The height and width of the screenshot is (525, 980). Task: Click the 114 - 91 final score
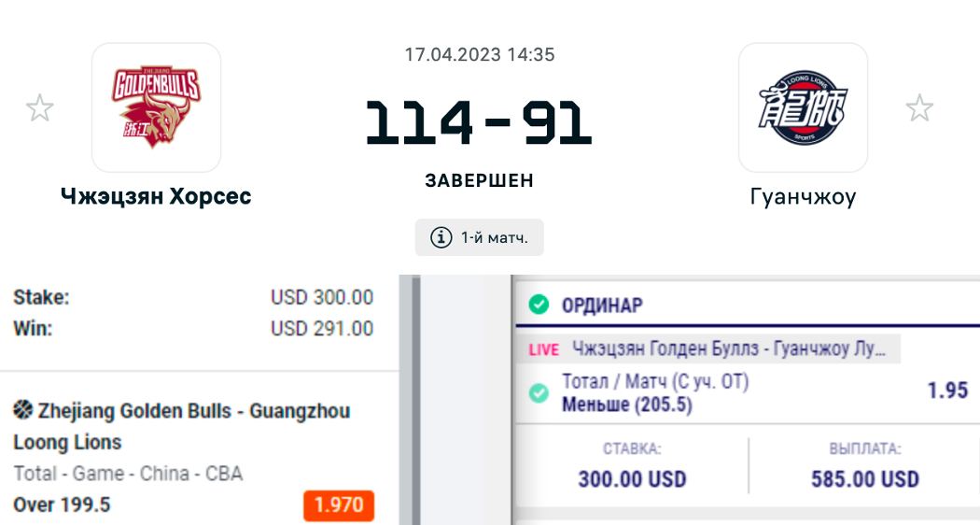(479, 123)
